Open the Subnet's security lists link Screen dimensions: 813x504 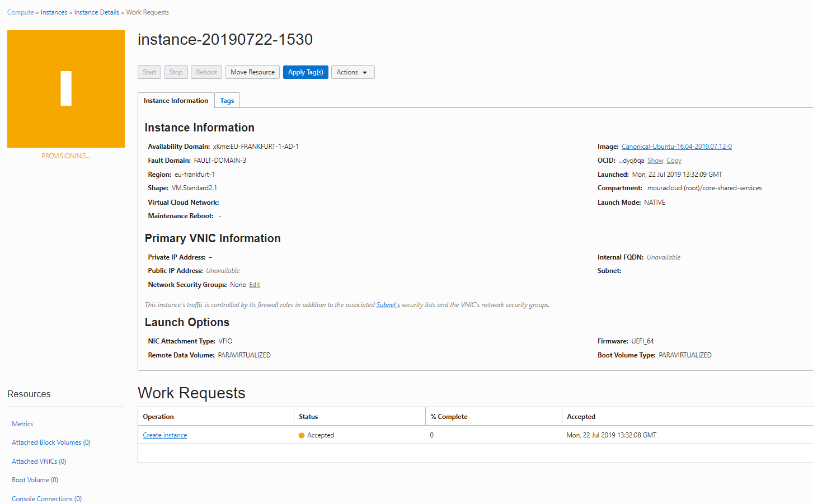pyautogui.click(x=388, y=304)
